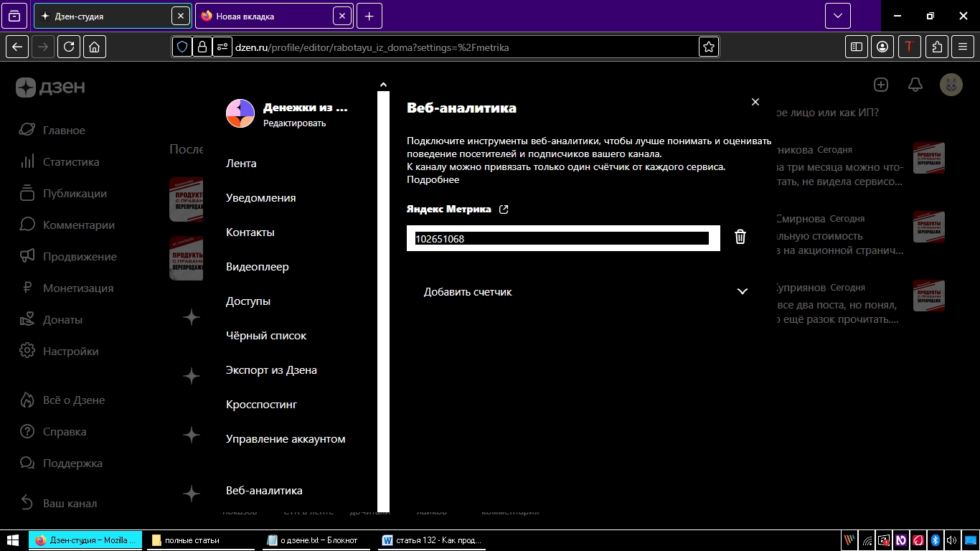Open Кросспостинг settings section

[x=261, y=405]
